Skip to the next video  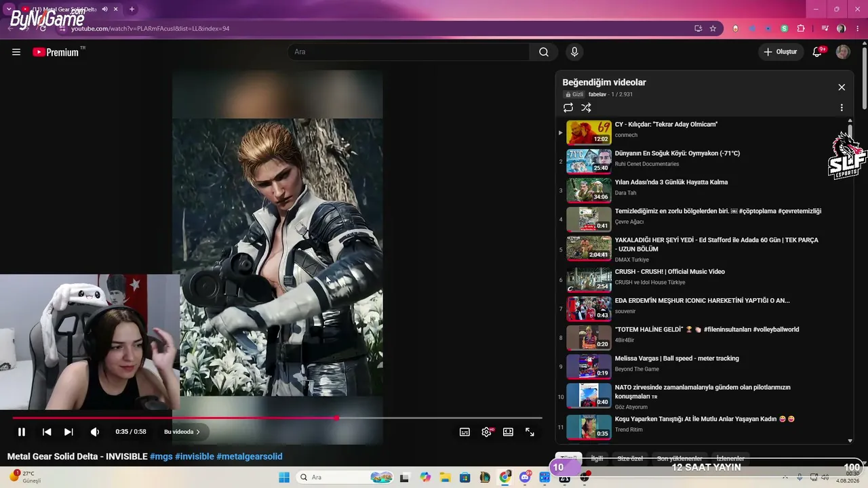pyautogui.click(x=68, y=432)
